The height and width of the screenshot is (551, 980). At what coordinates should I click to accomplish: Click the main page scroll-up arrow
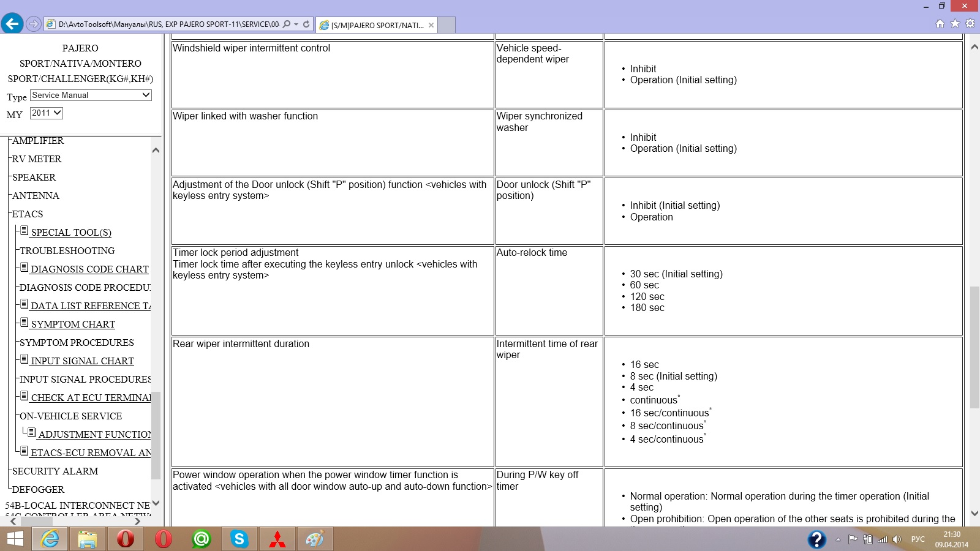coord(974,47)
